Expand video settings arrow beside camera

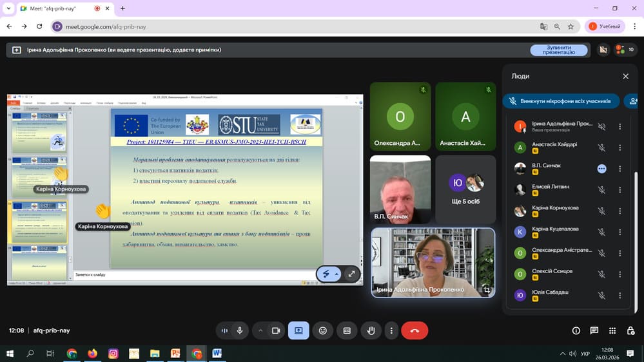[x=260, y=330]
